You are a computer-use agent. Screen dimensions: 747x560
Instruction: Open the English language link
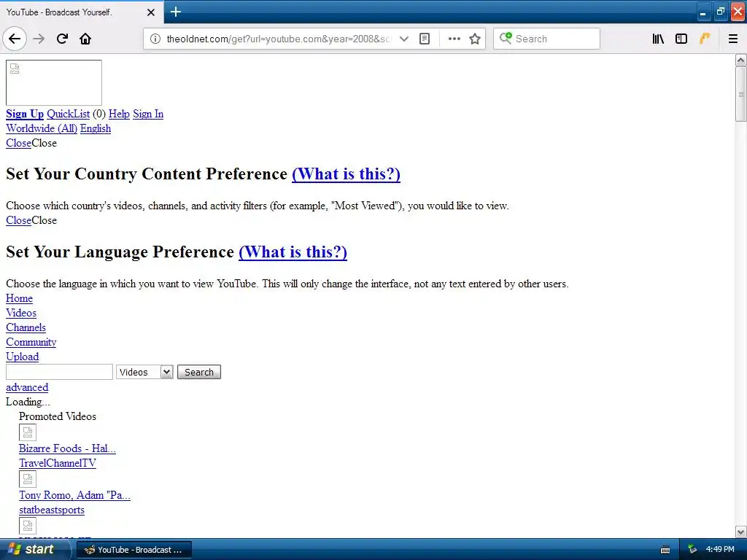click(x=96, y=128)
